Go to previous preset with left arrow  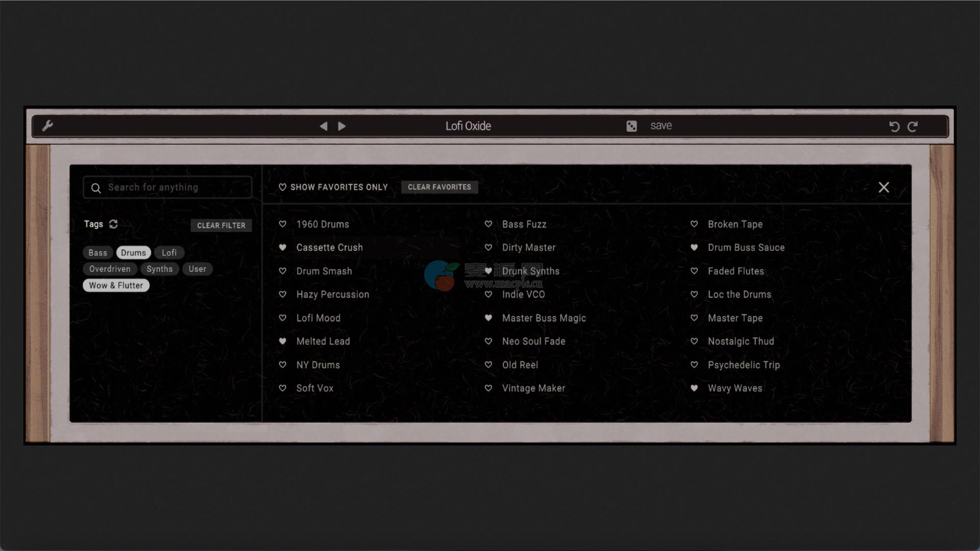point(324,126)
